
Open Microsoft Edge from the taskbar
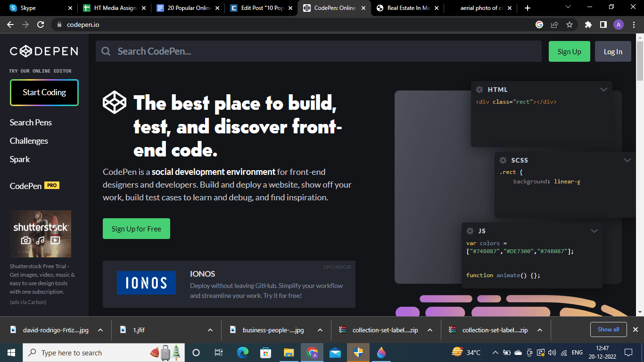coord(243,353)
